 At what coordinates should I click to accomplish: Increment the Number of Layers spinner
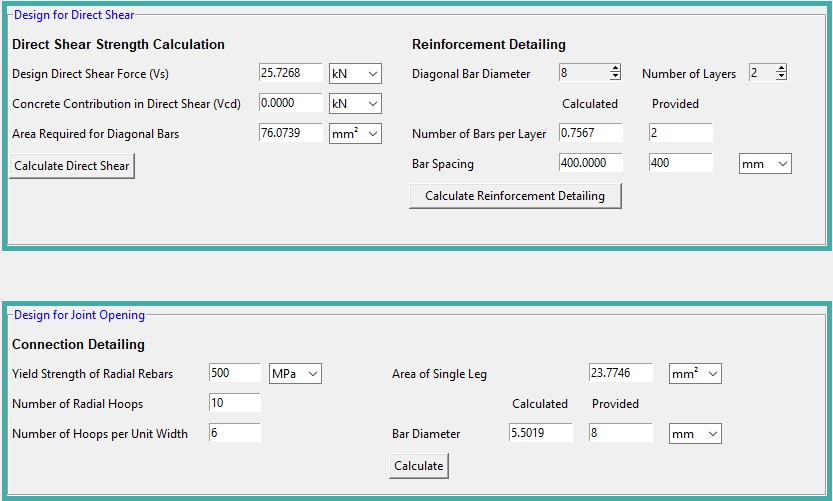pos(781,69)
